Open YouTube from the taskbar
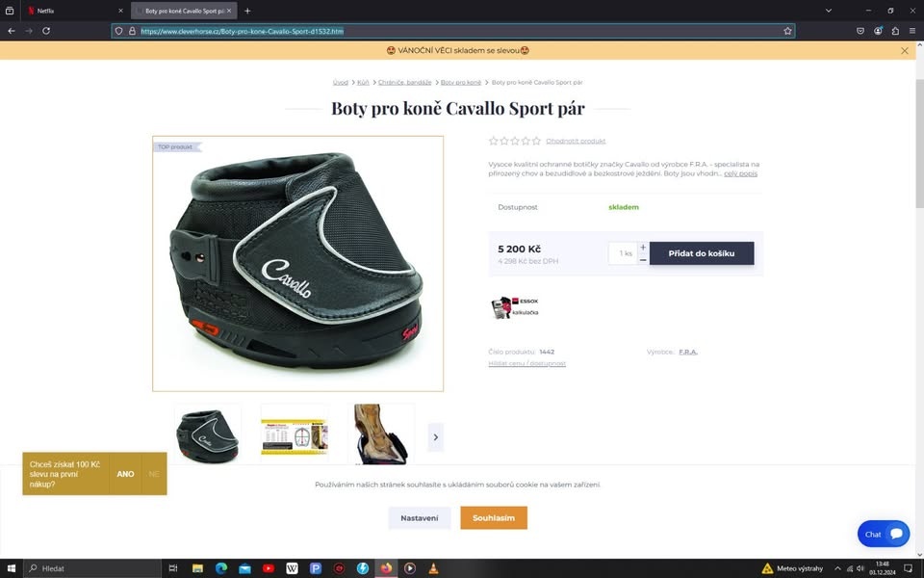 269,568
